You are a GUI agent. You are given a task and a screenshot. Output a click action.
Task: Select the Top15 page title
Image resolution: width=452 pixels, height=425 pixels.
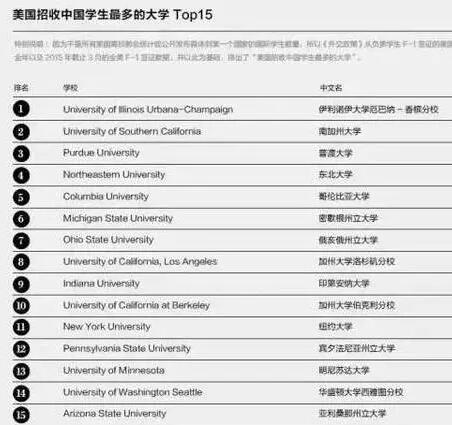pyautogui.click(x=113, y=15)
